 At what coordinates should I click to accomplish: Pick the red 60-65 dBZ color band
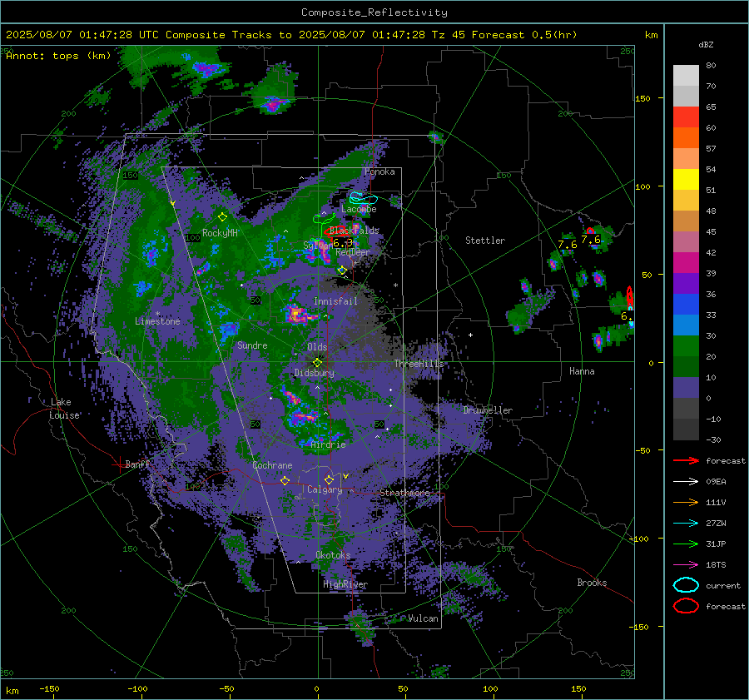[x=686, y=117]
